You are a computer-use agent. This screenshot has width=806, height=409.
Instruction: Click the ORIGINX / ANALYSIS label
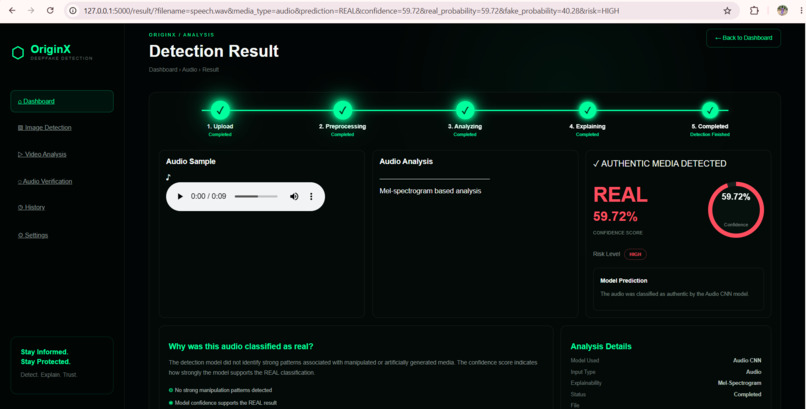[x=181, y=35]
